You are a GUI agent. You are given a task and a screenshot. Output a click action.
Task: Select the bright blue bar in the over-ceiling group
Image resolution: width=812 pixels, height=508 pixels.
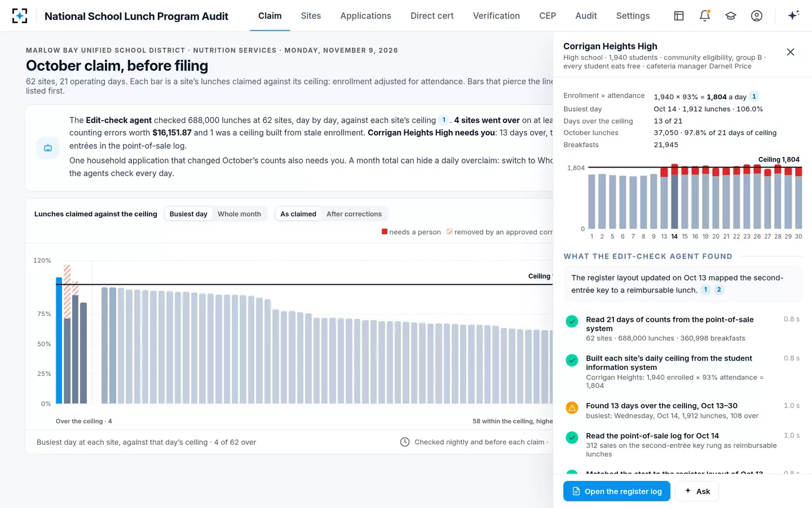[x=59, y=340]
